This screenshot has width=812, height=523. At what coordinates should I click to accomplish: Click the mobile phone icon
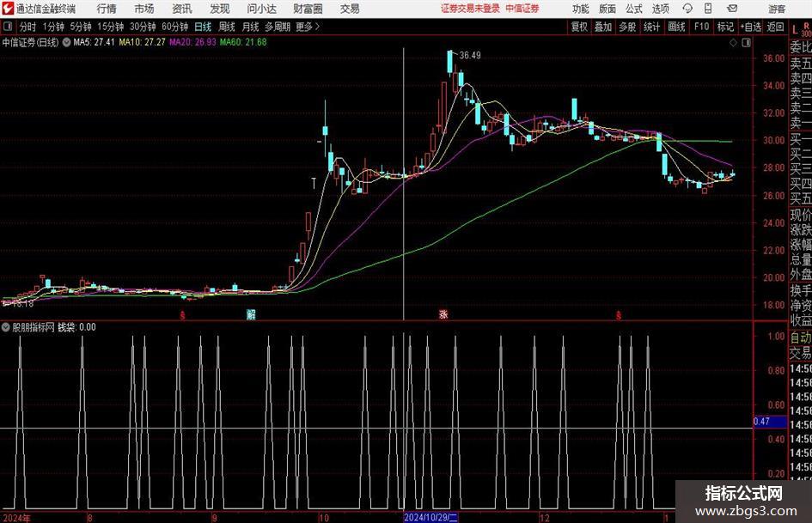pyautogui.click(x=708, y=9)
